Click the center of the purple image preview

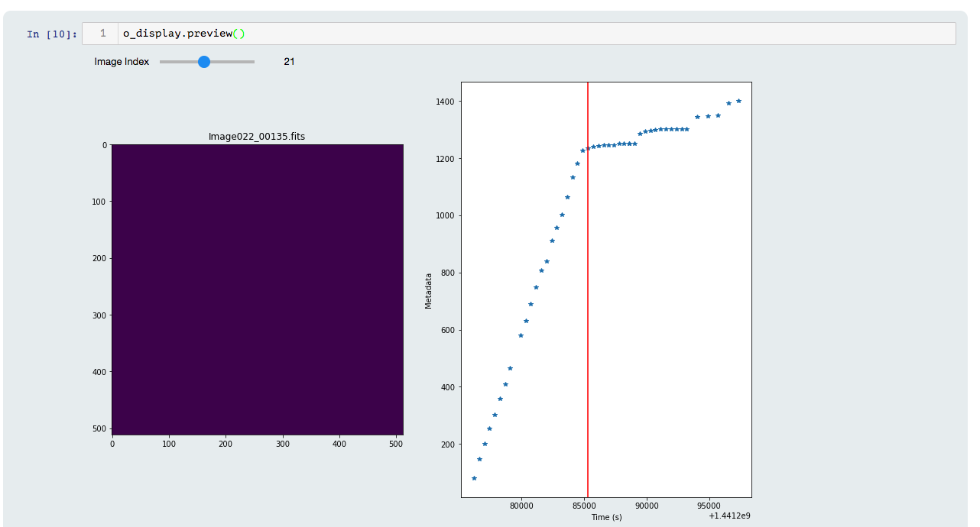pos(258,289)
